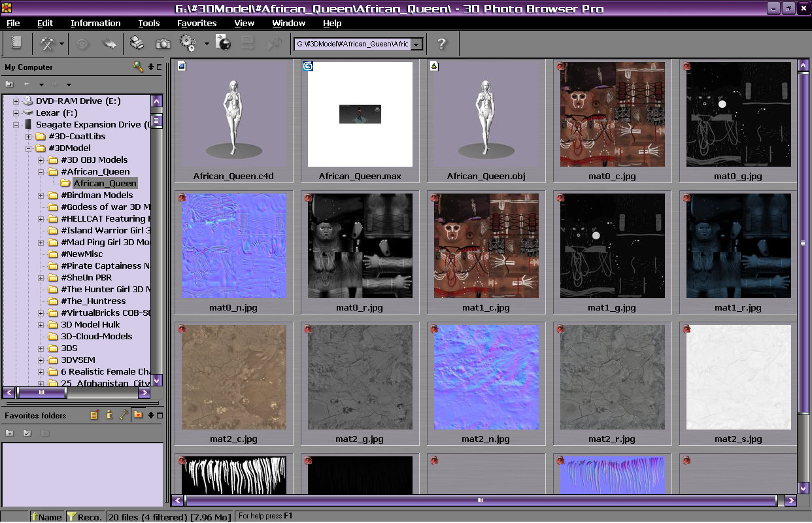The height and width of the screenshot is (523, 812).
Task: Click the thumbnail pane vertical scroll-down arrow
Action: point(804,488)
